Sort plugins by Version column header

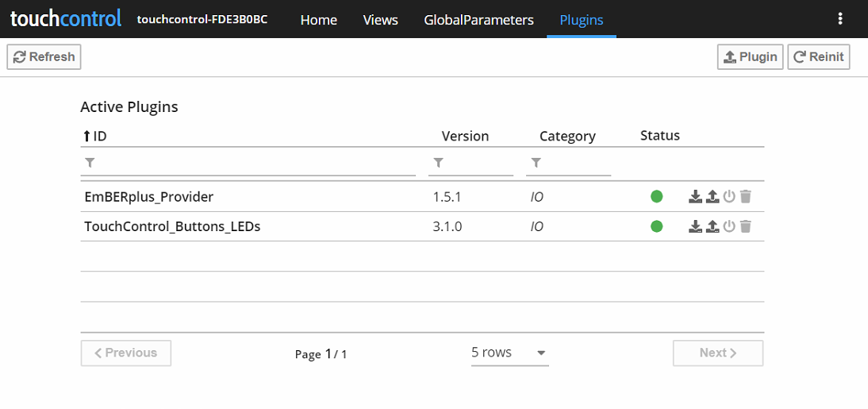465,136
